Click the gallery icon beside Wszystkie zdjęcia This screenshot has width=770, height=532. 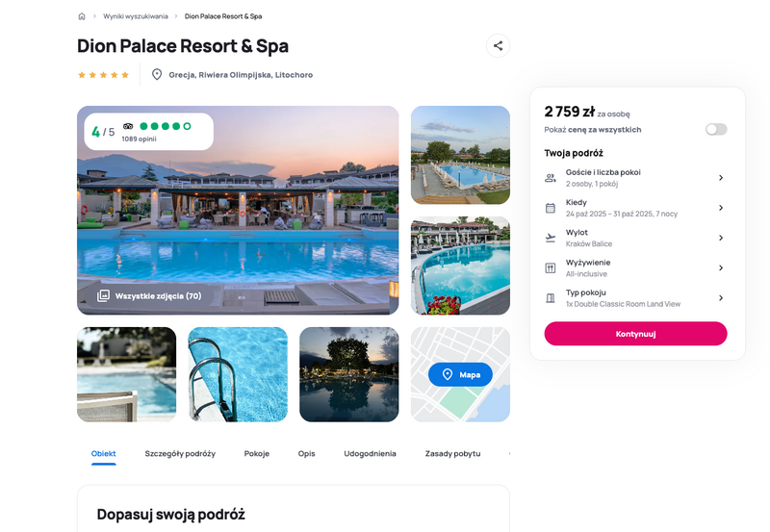103,296
